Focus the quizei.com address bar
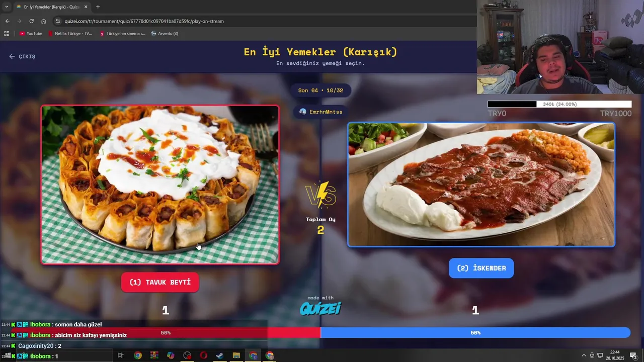Screen dimensions: 644x362 click(264, 21)
